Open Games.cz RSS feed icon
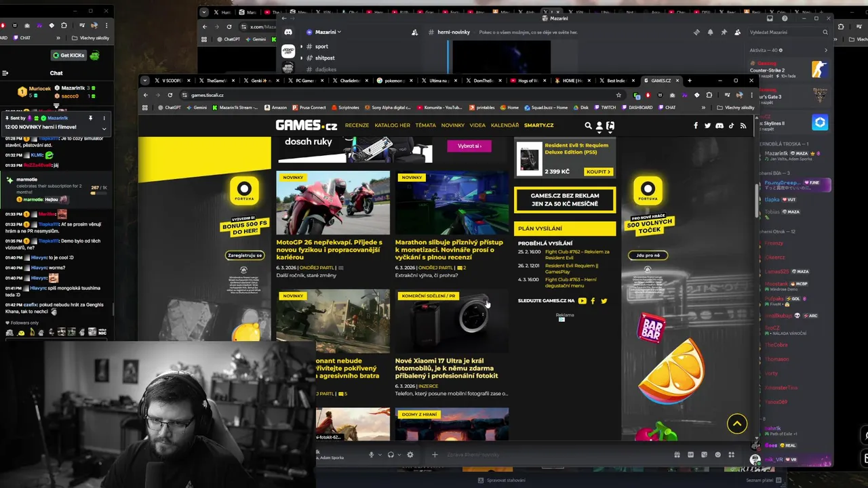 point(743,125)
